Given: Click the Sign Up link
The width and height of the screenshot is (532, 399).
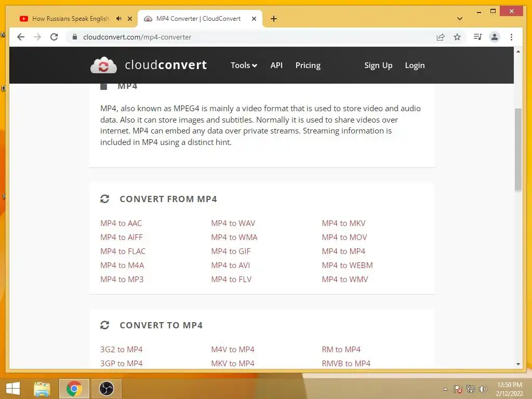Looking at the screenshot, I should pos(378,65).
